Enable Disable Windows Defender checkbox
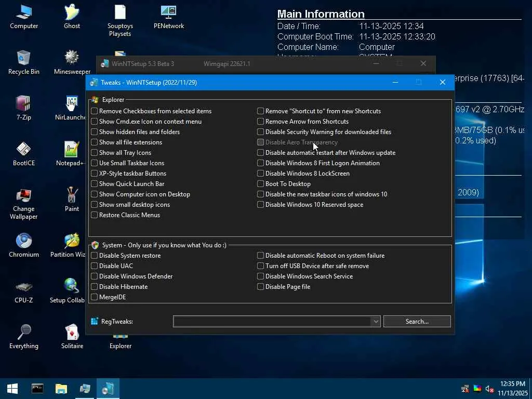 pyautogui.click(x=95, y=276)
